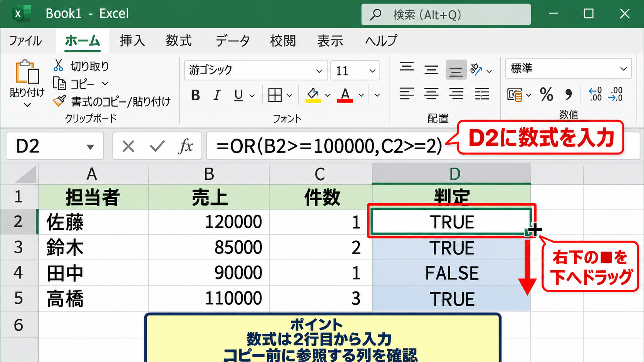Screen dimensions: 644x362
Task: Switch to the データ tab
Action: [x=233, y=40]
